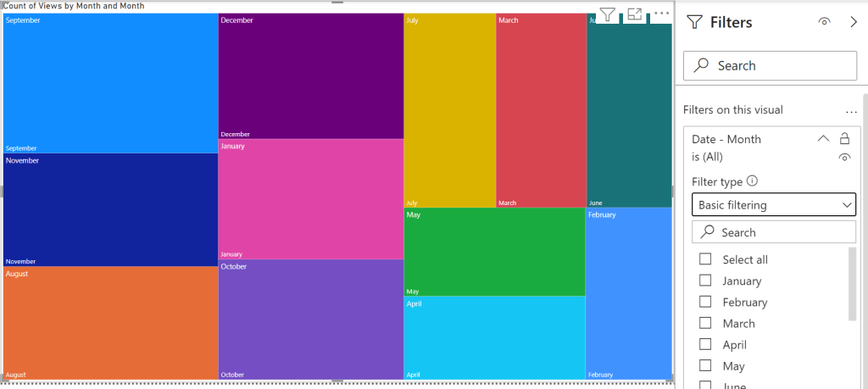Viewport: 868px width, 389px height.
Task: Toggle Filters pane visibility eye icon
Action: tap(824, 22)
